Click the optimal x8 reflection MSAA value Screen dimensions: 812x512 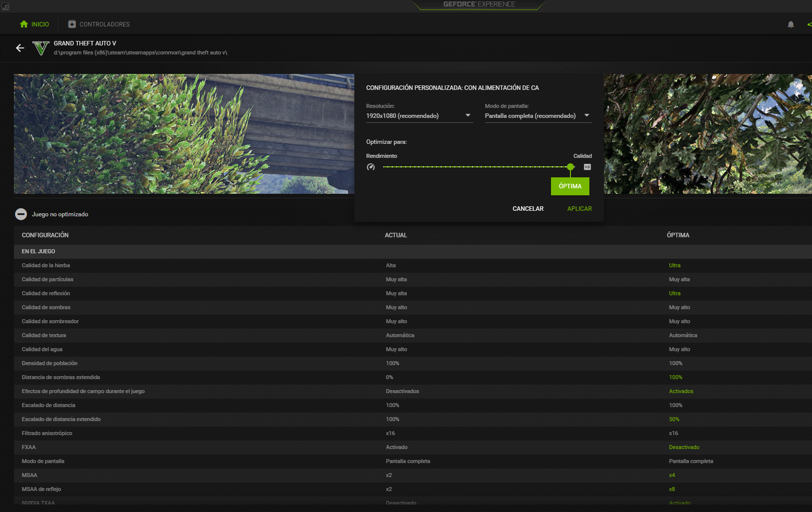pos(672,489)
